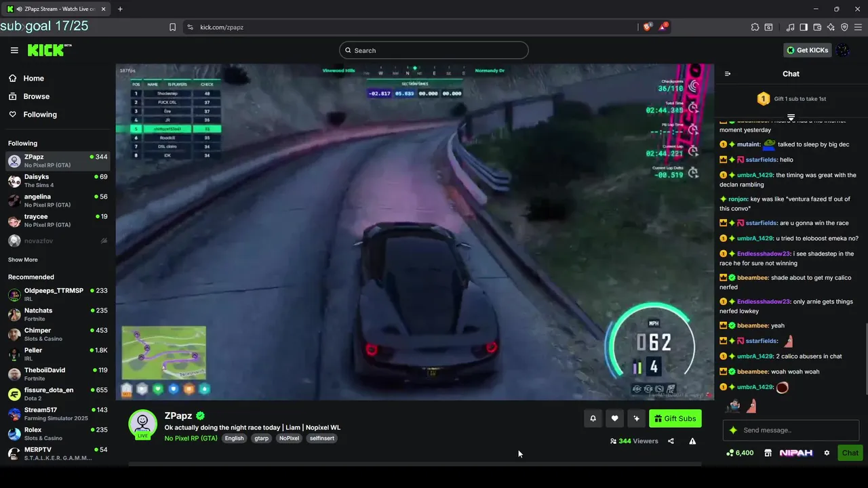The width and height of the screenshot is (868, 488).
Task: Click the KICK logo
Action: coord(49,50)
